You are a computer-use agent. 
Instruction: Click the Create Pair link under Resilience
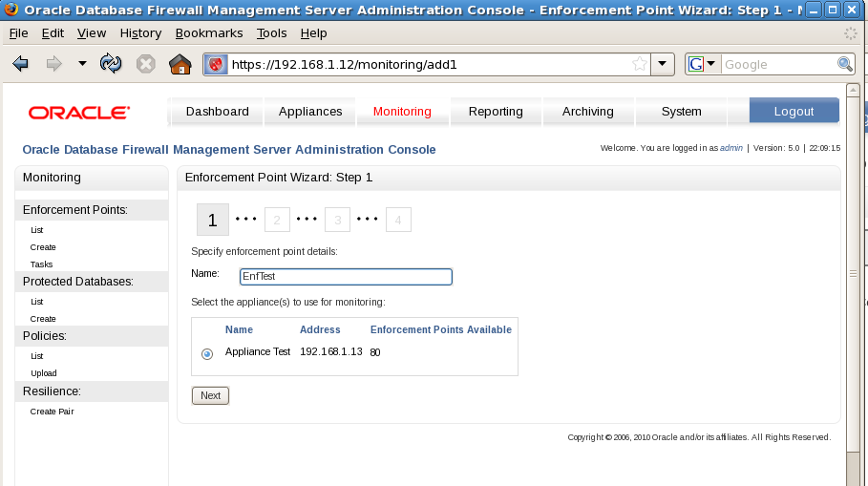[52, 412]
